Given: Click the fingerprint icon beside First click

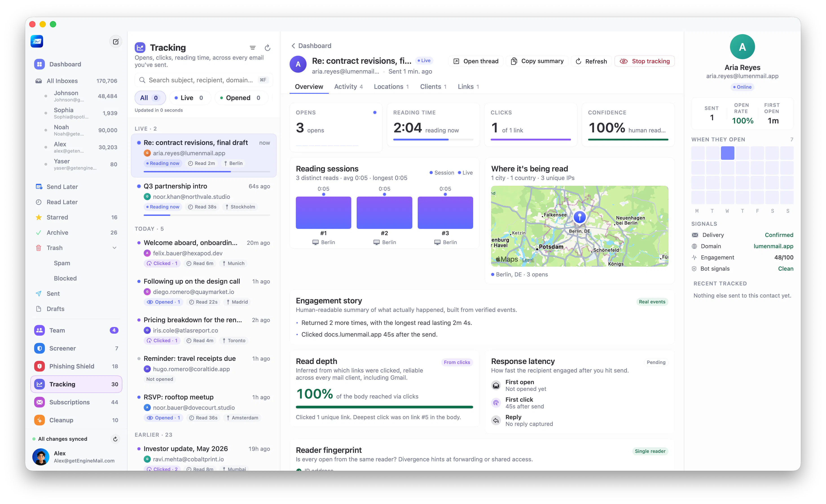Looking at the screenshot, I should [496, 403].
